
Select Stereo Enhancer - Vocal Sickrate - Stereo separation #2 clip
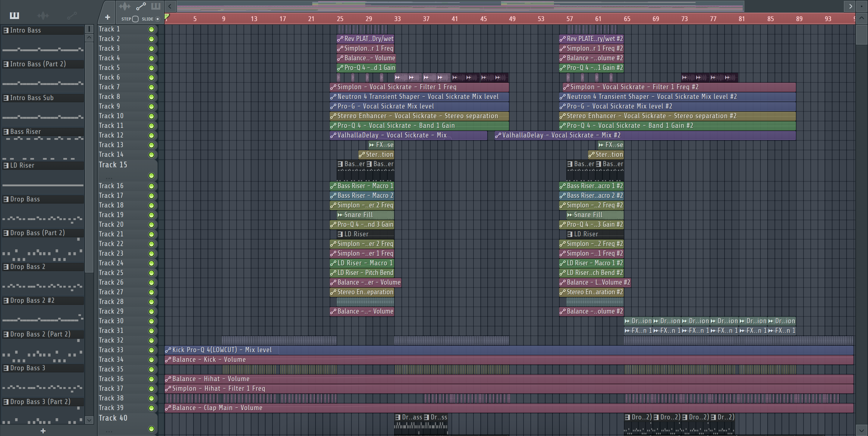[677, 116]
